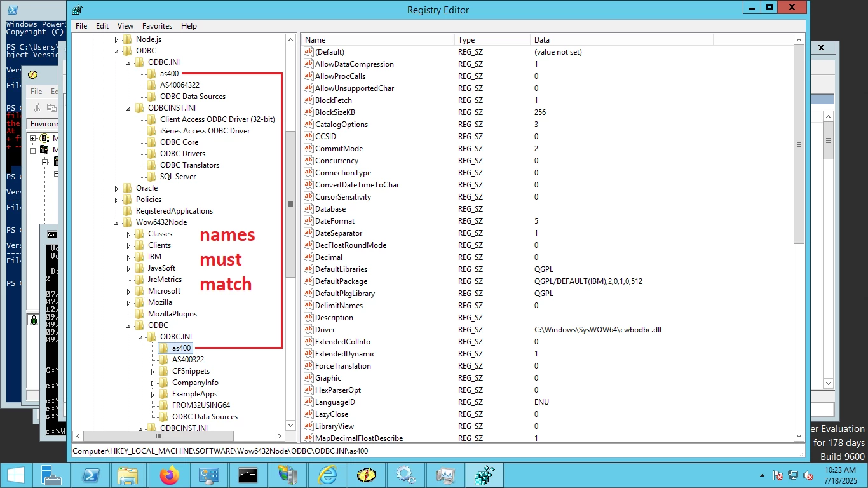Click the tree pane vertical scrollbar thumb

[x=290, y=204]
